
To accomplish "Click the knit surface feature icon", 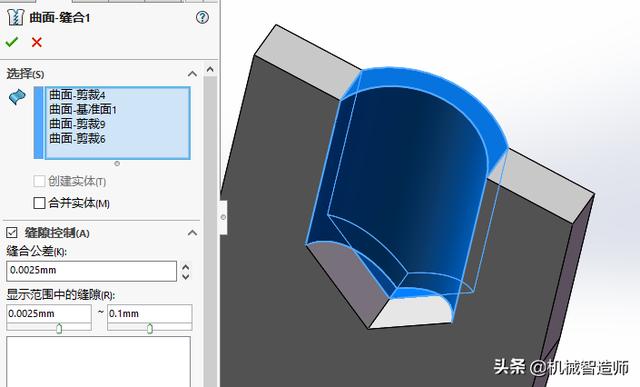I will (x=16, y=18).
